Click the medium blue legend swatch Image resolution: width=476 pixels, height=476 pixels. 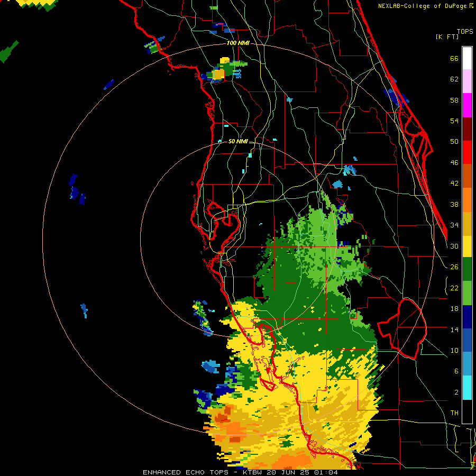[x=467, y=340]
